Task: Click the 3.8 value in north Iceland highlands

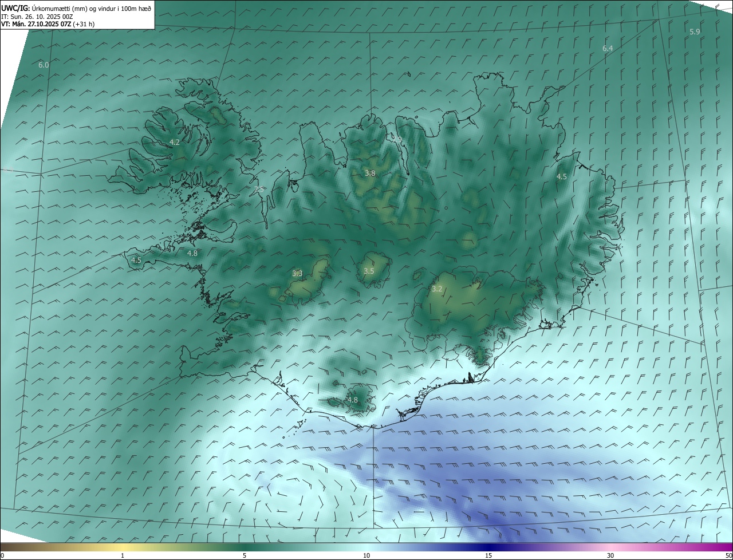Action: coord(370,173)
